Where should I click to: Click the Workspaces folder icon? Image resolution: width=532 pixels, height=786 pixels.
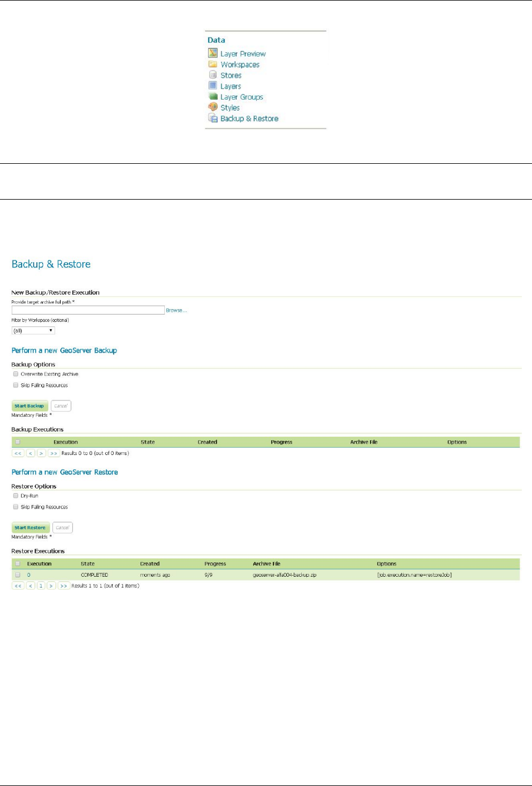click(x=213, y=64)
